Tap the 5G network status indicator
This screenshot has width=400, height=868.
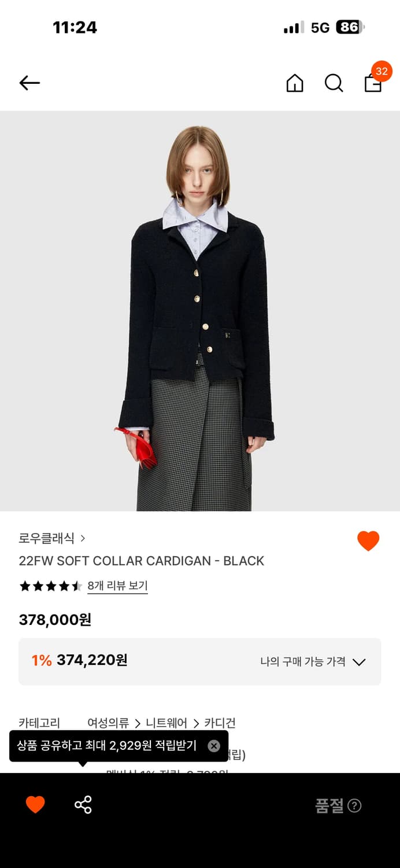tap(320, 27)
